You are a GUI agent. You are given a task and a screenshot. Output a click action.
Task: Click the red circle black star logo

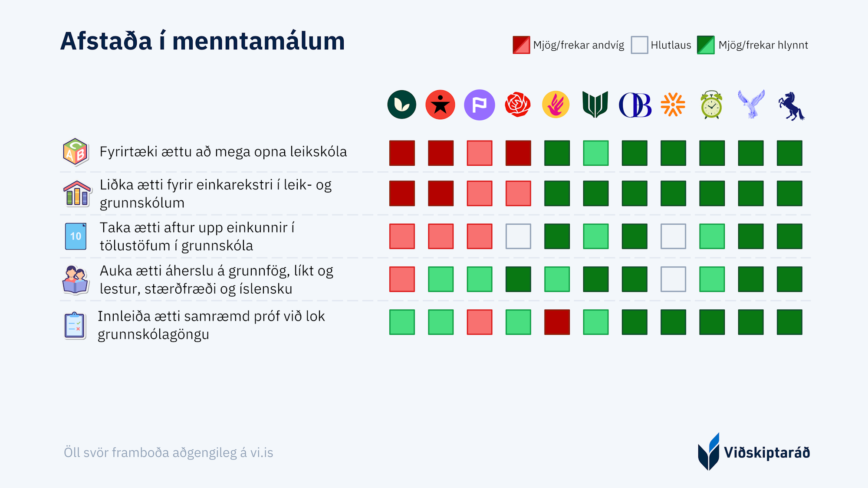[x=440, y=105]
